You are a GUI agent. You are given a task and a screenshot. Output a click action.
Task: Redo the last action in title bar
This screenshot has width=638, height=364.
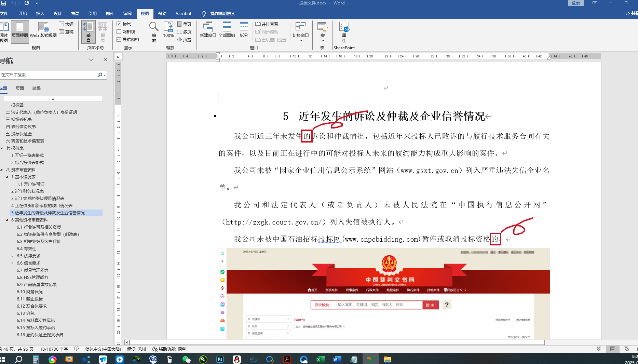[27, 3]
